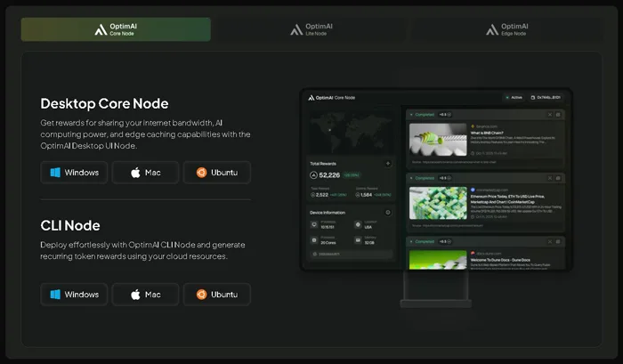Download Desktop Core Node for Ubuntu

tap(217, 173)
